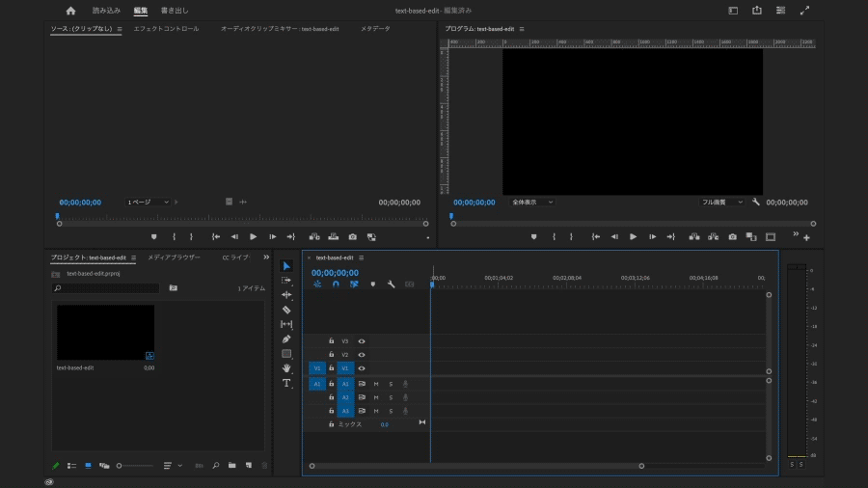Open the メタデータ tab
The height and width of the screenshot is (488, 868).
click(x=375, y=29)
